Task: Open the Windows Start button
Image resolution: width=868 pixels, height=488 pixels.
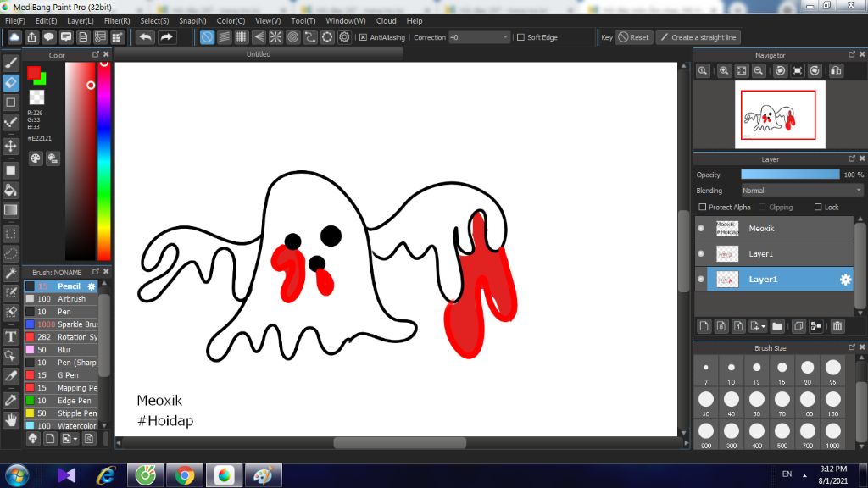Action: [17, 476]
